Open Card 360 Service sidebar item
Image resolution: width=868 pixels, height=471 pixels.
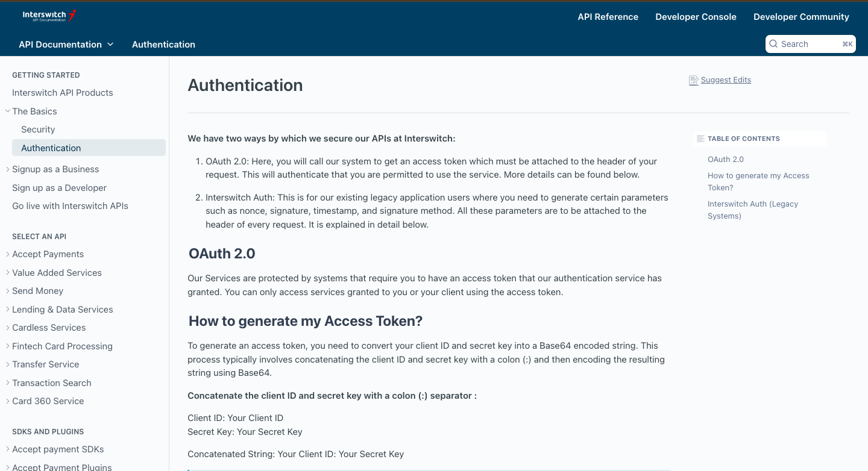(x=48, y=401)
